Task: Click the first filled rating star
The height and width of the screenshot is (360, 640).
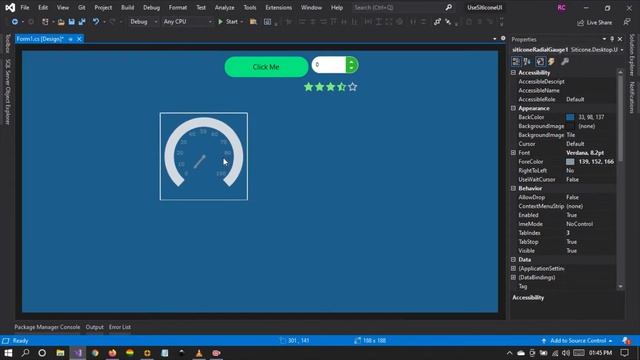Action: pyautogui.click(x=309, y=87)
